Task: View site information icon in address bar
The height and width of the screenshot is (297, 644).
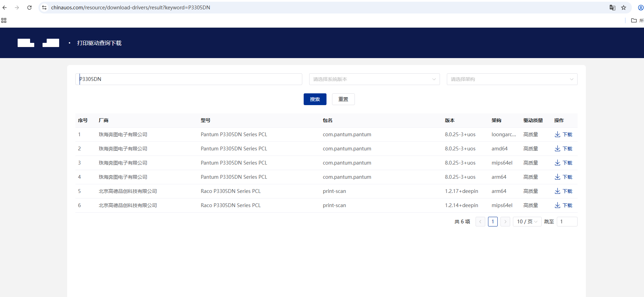Action: click(x=44, y=8)
